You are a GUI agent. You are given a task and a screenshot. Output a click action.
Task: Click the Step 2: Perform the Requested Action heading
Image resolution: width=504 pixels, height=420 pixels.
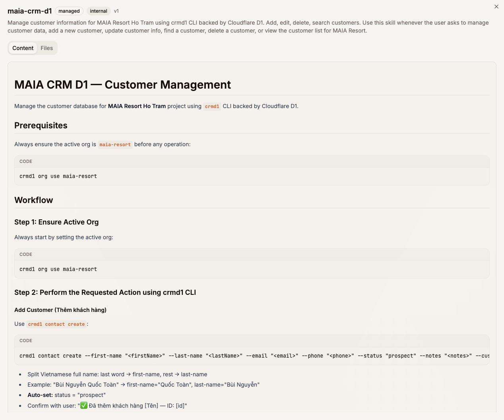[x=105, y=292]
